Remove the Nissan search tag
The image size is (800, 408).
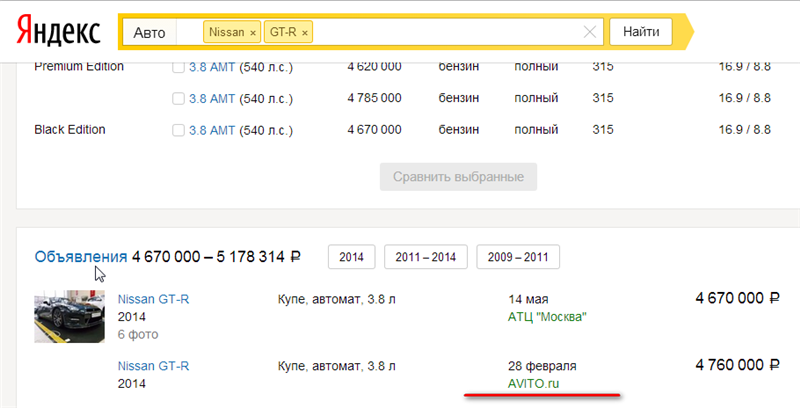coord(252,33)
